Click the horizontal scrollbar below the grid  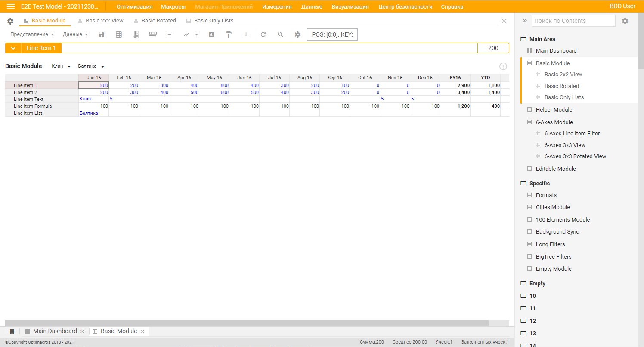pos(247,323)
